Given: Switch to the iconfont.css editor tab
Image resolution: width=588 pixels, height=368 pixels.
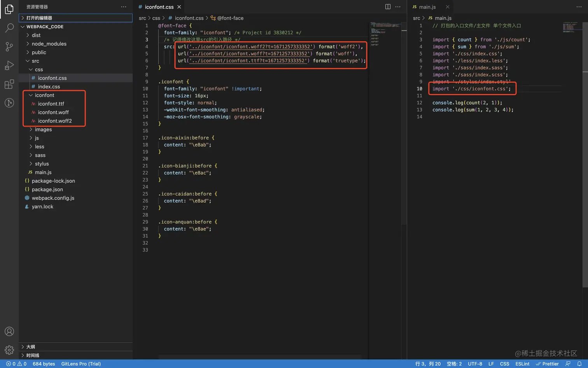Looking at the screenshot, I should (159, 7).
